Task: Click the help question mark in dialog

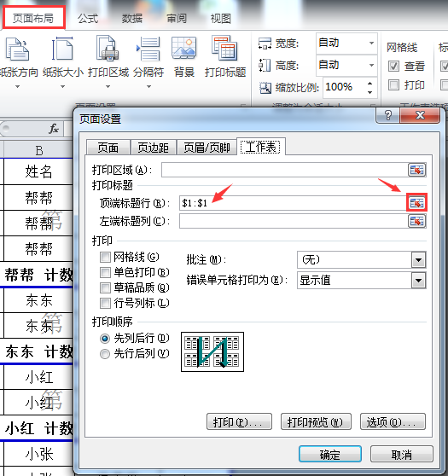Action: 388,115
